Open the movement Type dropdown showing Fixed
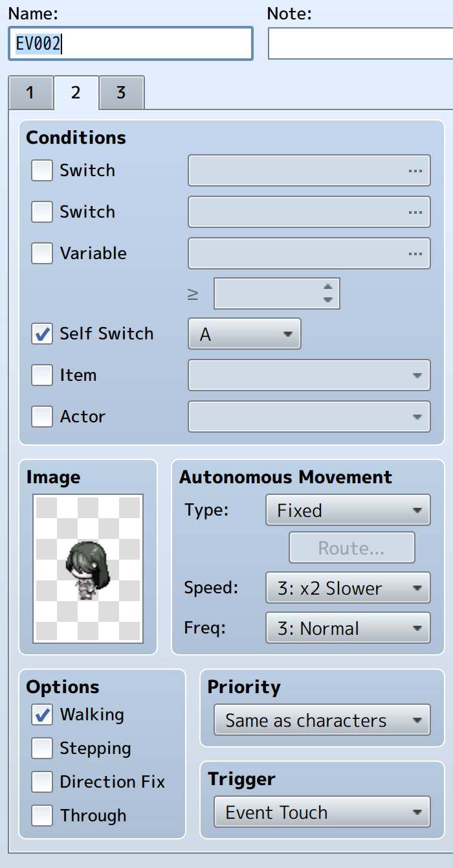 (348, 510)
